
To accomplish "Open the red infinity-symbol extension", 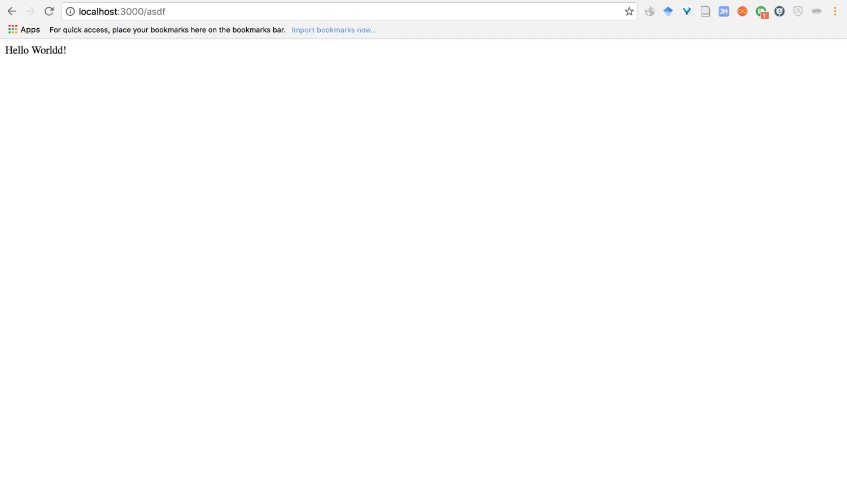I will click(x=743, y=11).
